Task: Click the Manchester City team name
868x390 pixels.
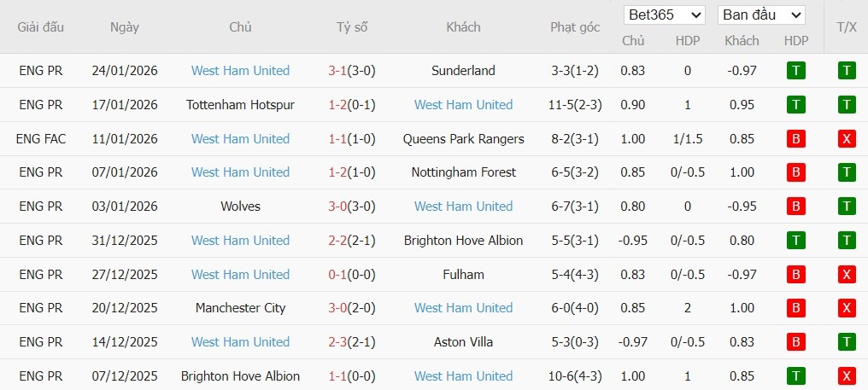Action: (240, 308)
